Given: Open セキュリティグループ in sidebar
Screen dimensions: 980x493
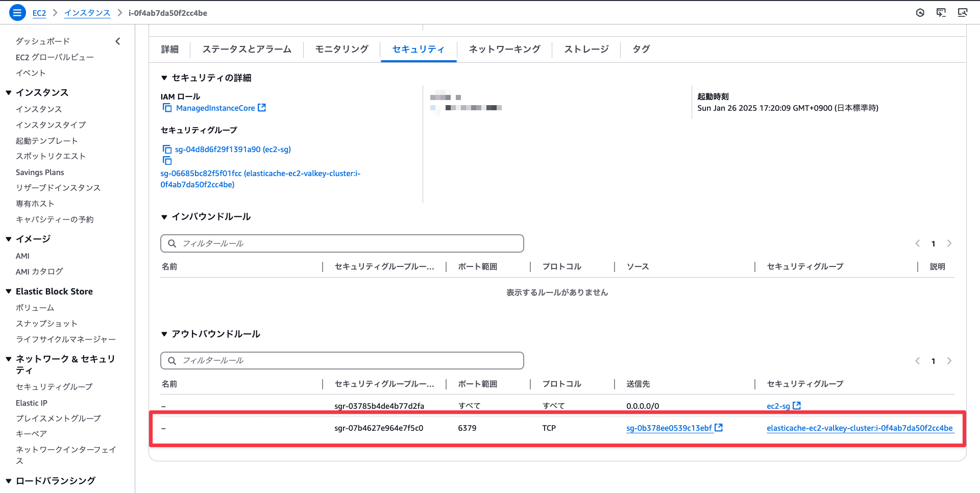Looking at the screenshot, I should coord(54,387).
